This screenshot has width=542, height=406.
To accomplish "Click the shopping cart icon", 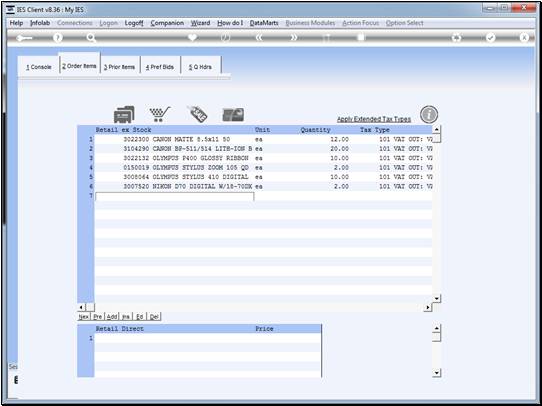I will (159, 114).
